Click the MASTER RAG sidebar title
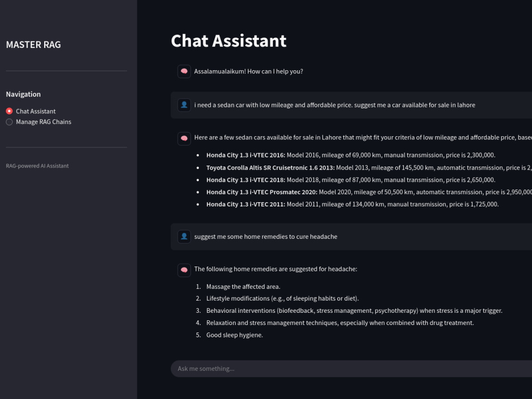532x399 pixels. [x=33, y=45]
